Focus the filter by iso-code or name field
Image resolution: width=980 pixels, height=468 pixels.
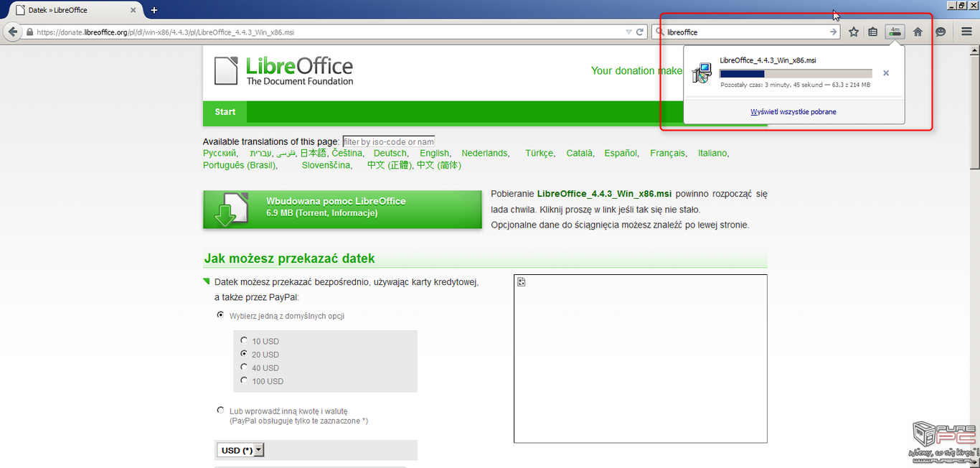(x=389, y=141)
